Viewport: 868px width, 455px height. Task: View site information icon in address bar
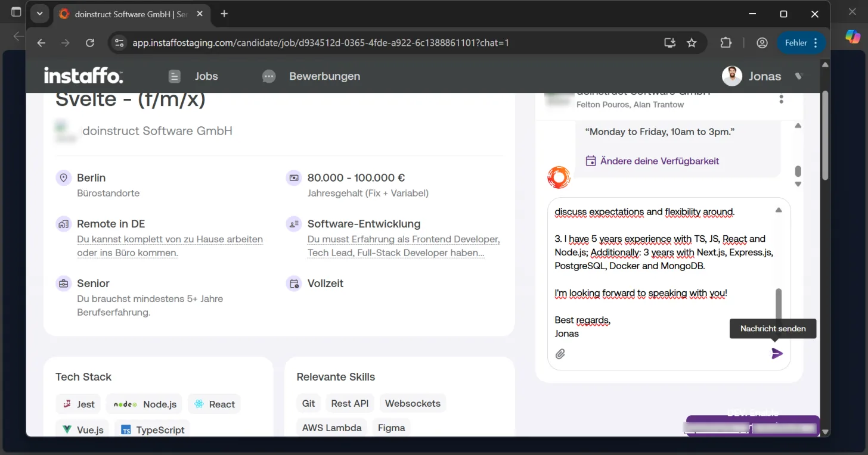pos(119,43)
